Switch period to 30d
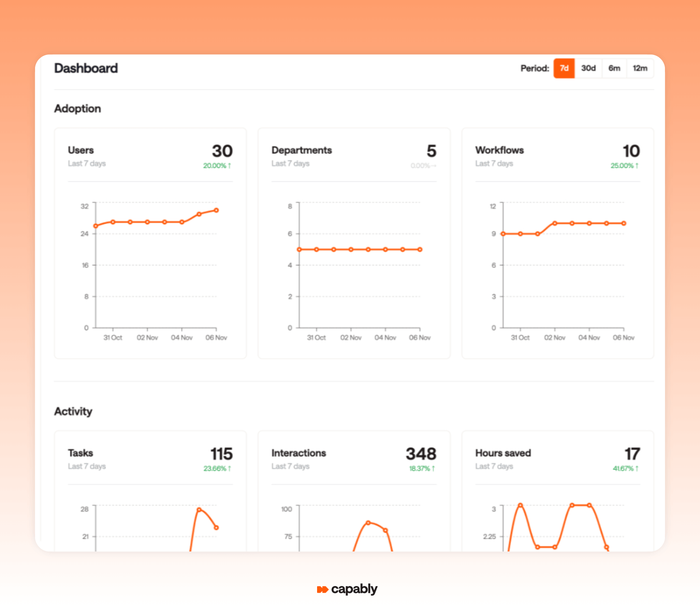700x606 pixels. click(588, 68)
